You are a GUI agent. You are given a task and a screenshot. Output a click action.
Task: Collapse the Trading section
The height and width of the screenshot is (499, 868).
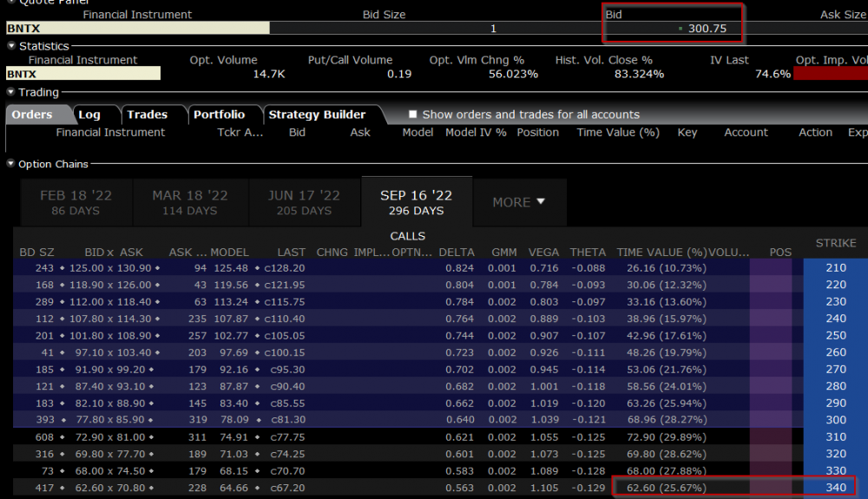pyautogui.click(x=10, y=93)
